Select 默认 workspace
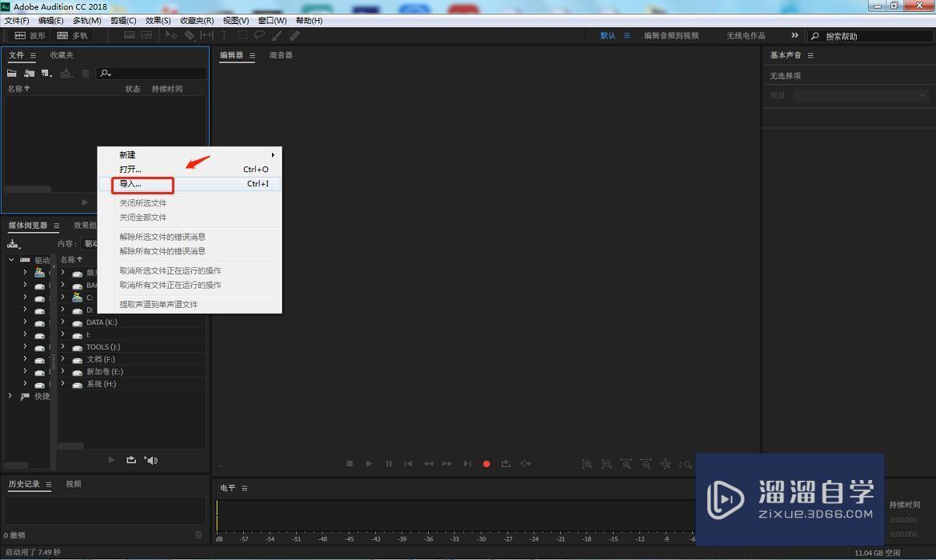Viewport: 936px width, 560px height. (x=608, y=36)
